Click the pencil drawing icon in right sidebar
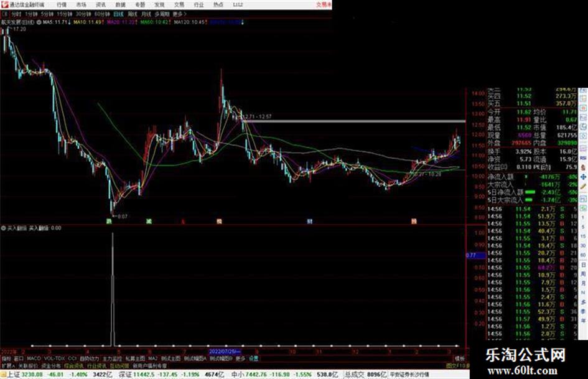This screenshot has height=379, width=588. pyautogui.click(x=583, y=186)
